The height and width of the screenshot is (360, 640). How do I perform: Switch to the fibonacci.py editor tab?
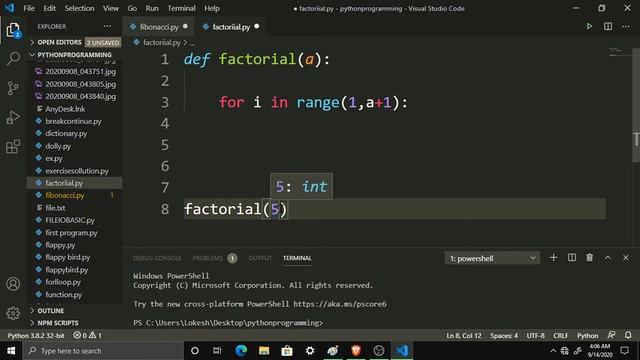click(158, 27)
